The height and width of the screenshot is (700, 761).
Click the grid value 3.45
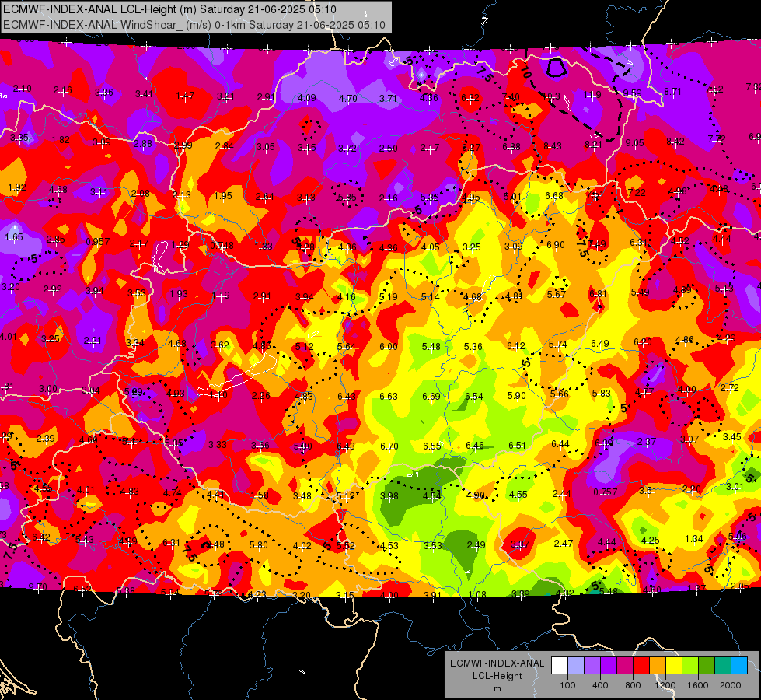click(732, 437)
